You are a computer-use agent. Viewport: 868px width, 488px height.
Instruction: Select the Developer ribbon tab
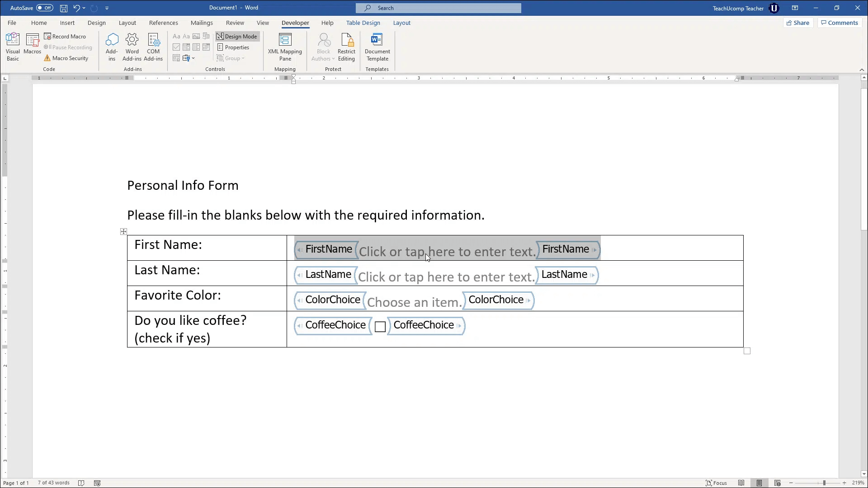[295, 23]
